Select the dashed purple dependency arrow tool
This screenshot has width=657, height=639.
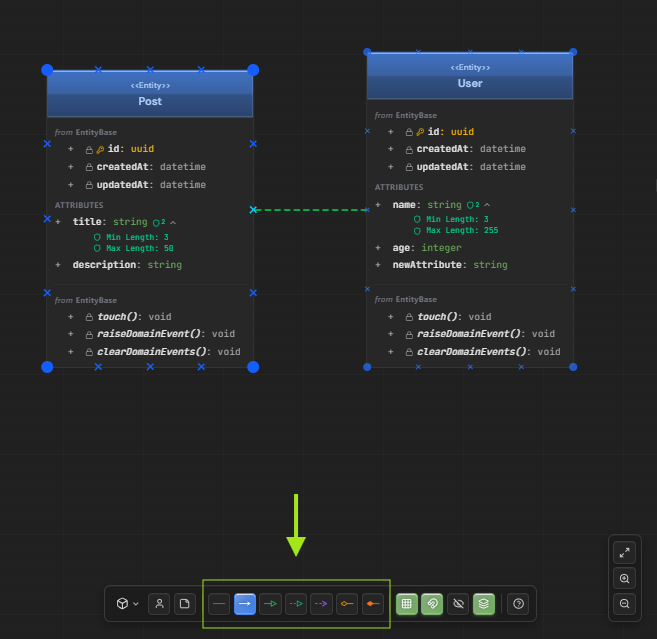click(321, 604)
